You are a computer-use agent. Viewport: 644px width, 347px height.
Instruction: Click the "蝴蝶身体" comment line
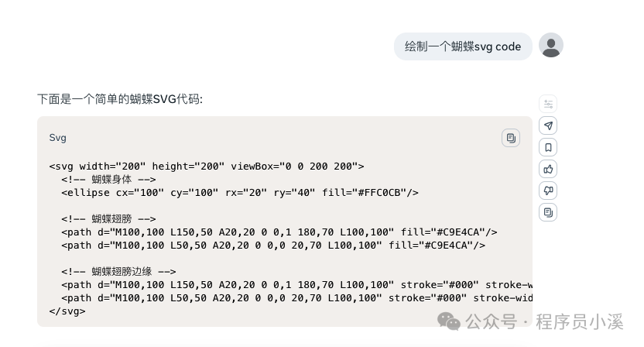click(x=113, y=179)
